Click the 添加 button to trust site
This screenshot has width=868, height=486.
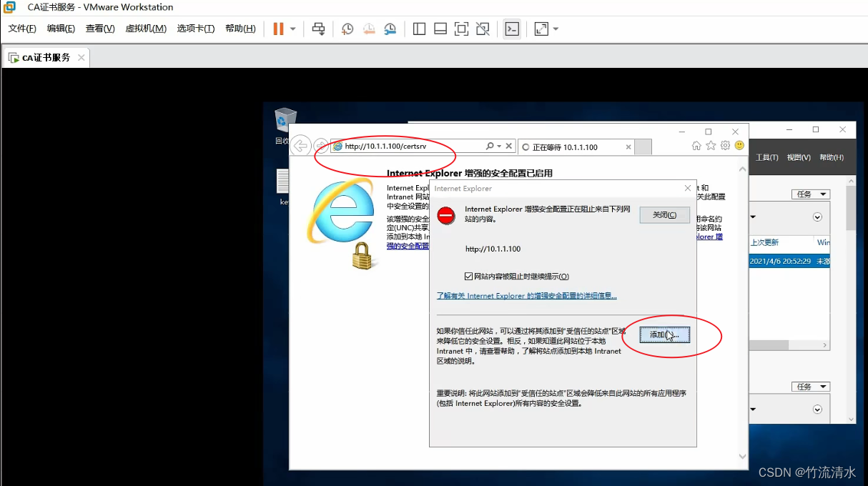coord(664,334)
